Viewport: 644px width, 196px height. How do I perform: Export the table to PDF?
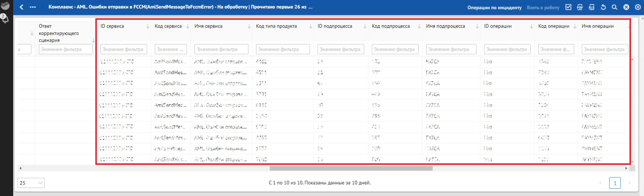pos(580,7)
